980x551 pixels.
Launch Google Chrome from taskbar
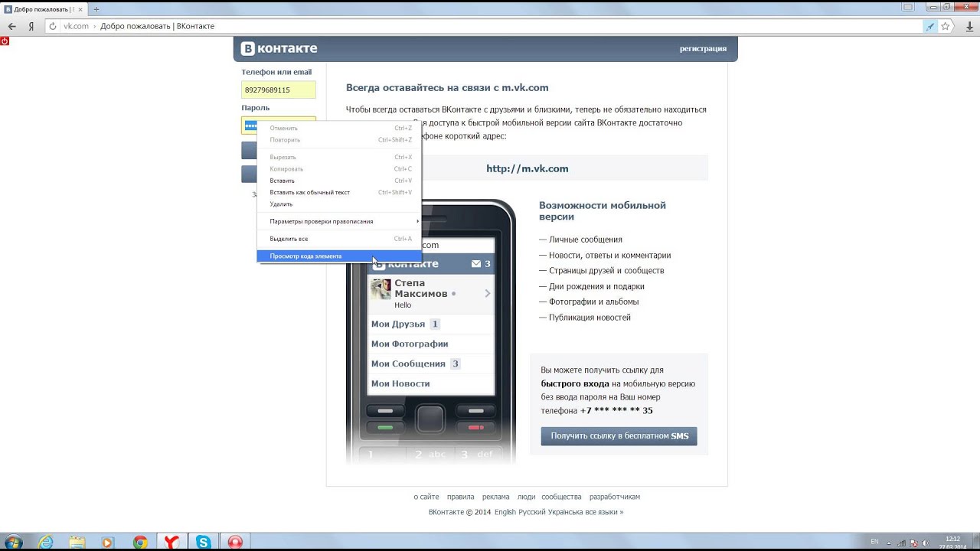[x=140, y=542]
